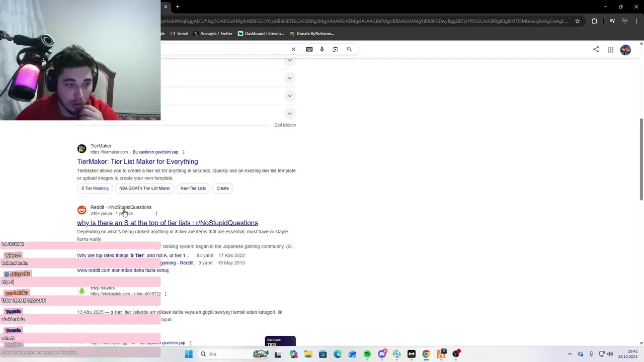Viewport: 644px width, 362px height.
Task: Show more results from www.reddit.com
Action: [x=123, y=270]
